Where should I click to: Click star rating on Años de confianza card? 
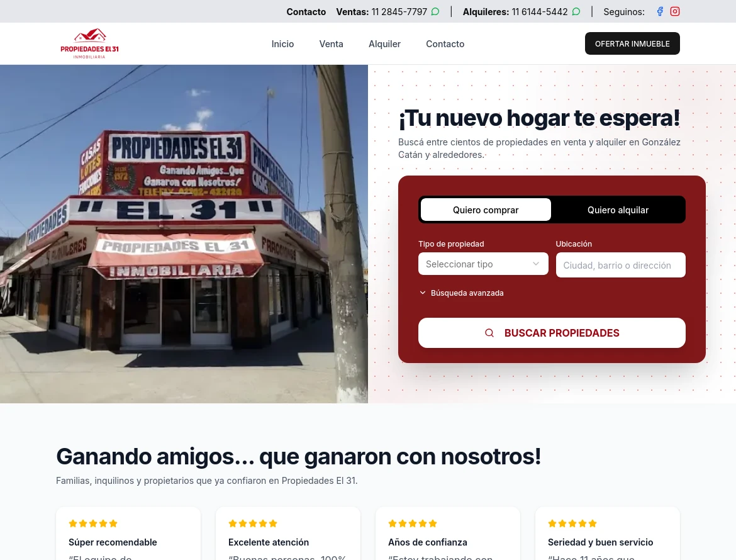413,524
